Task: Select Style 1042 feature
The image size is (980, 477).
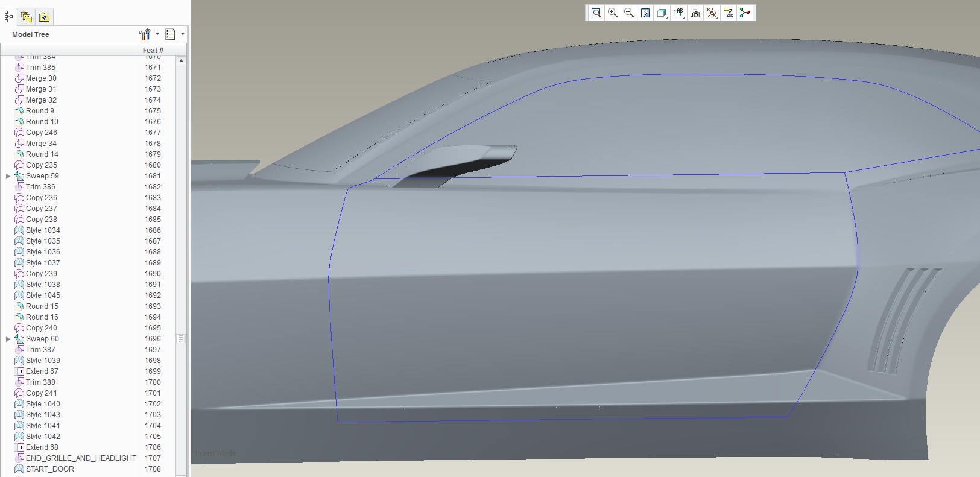Action: tap(43, 437)
